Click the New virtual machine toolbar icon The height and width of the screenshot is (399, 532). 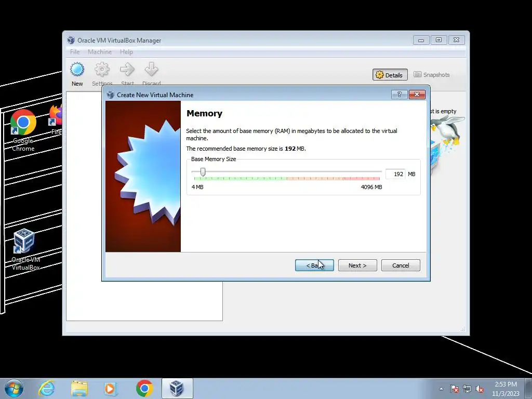[x=77, y=74]
